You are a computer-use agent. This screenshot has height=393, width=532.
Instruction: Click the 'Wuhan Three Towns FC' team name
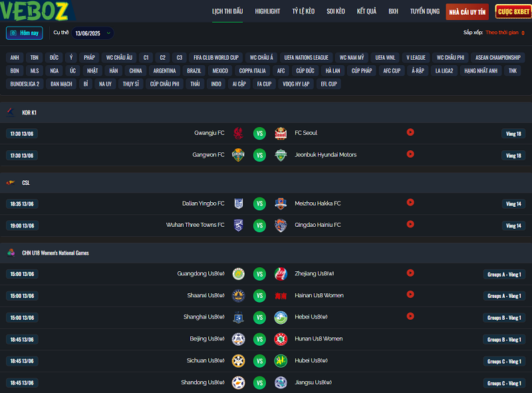[195, 225]
